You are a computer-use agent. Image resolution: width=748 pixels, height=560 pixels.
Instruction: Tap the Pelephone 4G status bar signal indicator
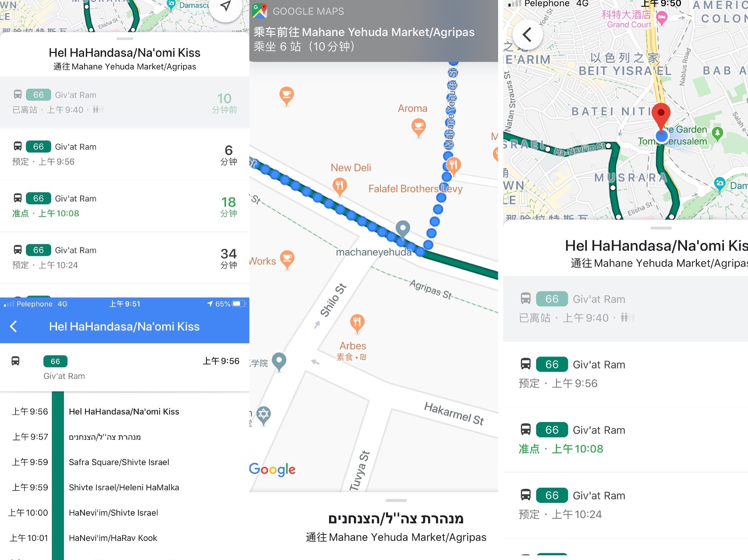click(x=7, y=304)
